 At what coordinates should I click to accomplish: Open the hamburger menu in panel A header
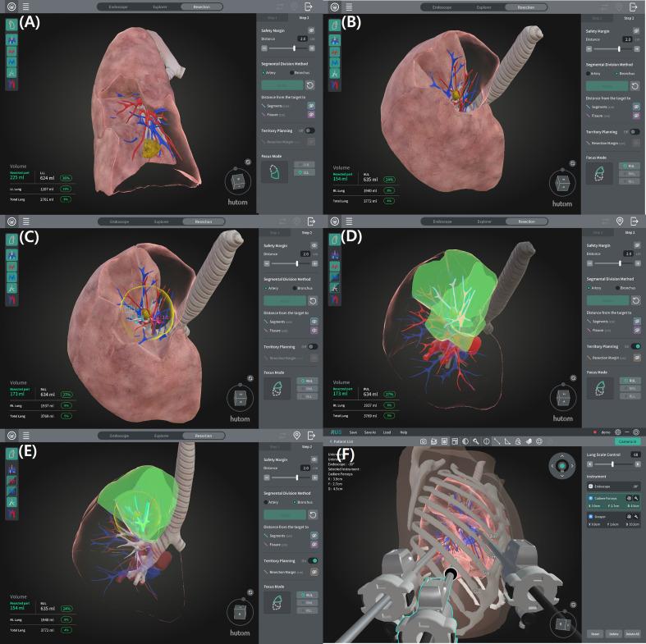click(26, 7)
